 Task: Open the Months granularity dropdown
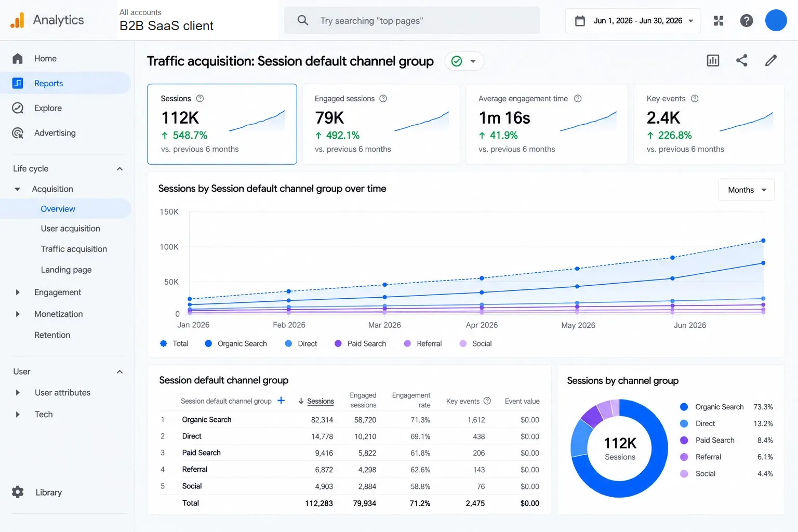coord(746,190)
